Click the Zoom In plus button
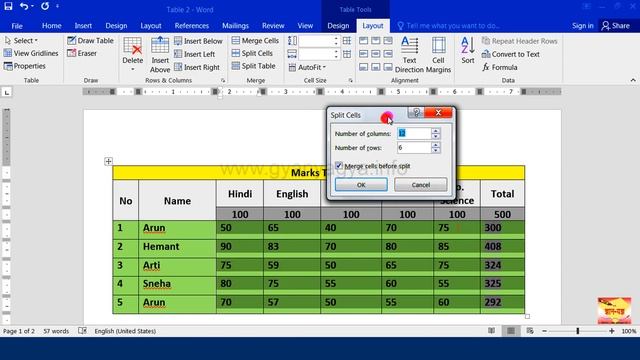Viewport: 640px width, 360px height. pyautogui.click(x=611, y=331)
